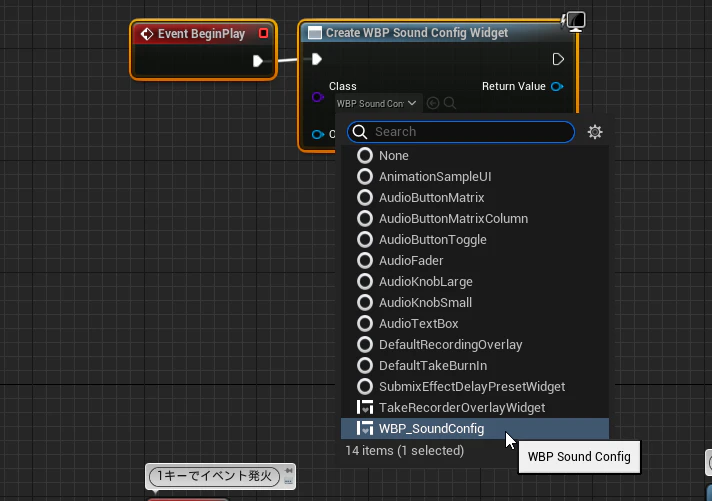Choose TakeRecorderOverlayWidget from list
712x501 pixels.
pos(475,407)
